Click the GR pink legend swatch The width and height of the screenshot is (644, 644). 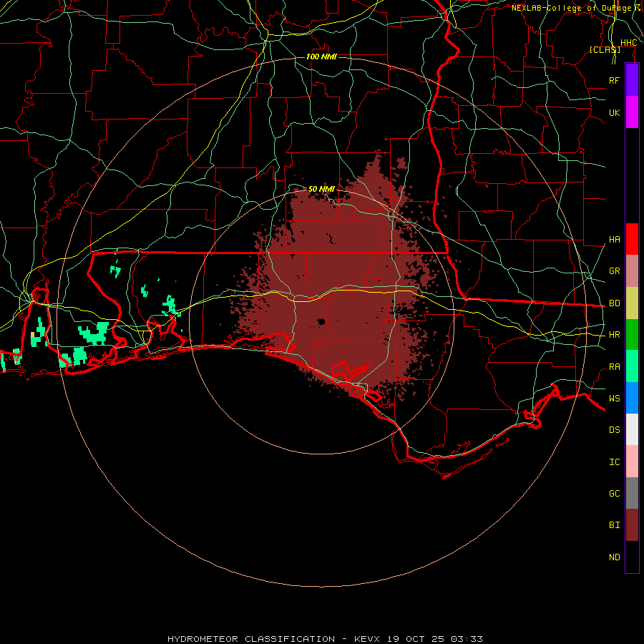(632, 271)
